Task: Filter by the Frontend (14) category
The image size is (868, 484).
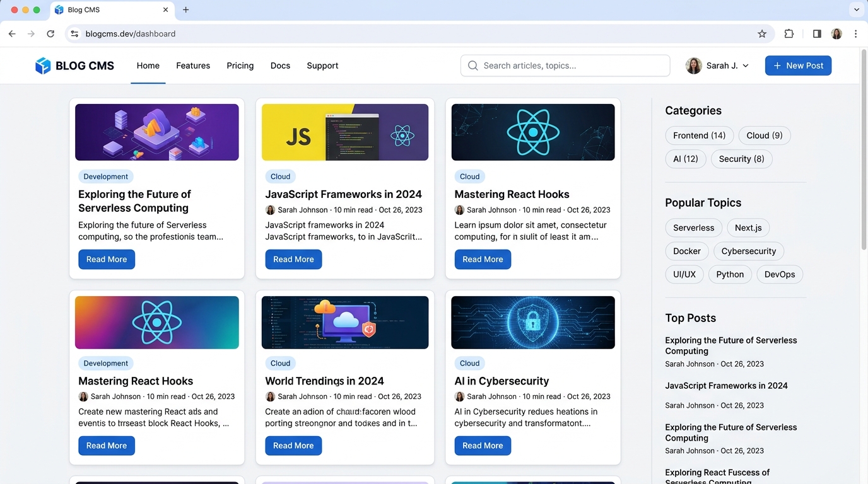Action: click(700, 135)
